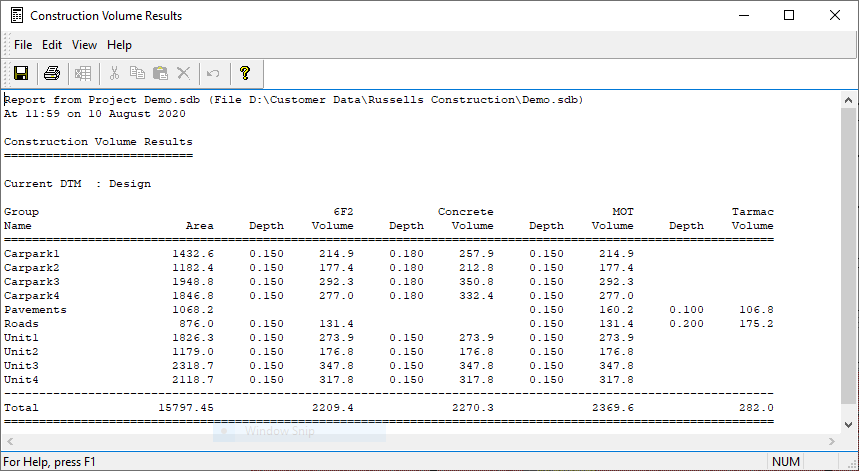The height and width of the screenshot is (471, 859).
Task: Open the File menu
Action: pos(23,45)
